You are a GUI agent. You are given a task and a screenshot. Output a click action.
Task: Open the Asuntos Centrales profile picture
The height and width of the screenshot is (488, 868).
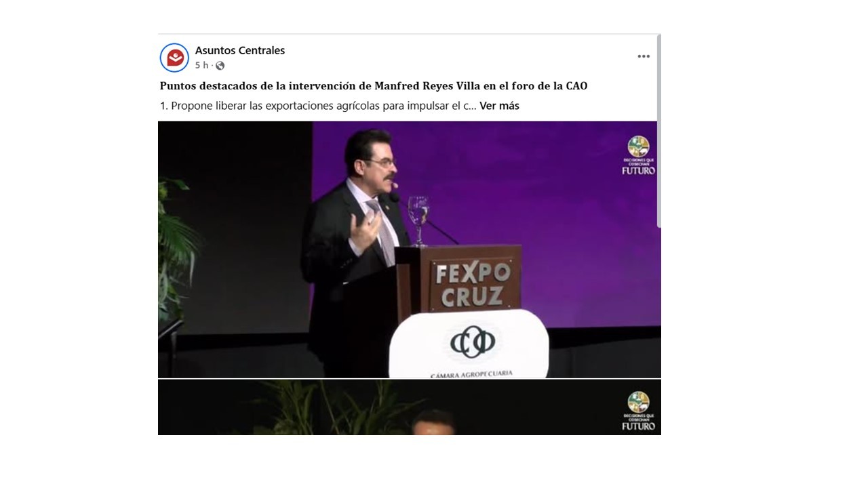[174, 58]
